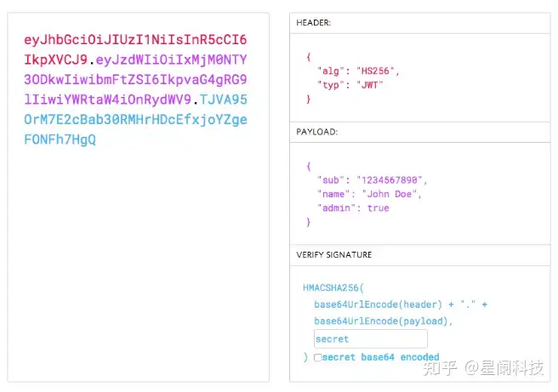Viewport: 558px width, 392px height.
Task: Click the secret base64 encoded label
Action: tap(381, 357)
